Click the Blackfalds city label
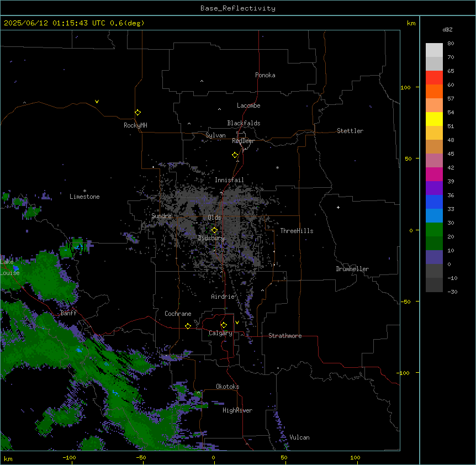Image resolution: width=476 pixels, height=465 pixels. click(244, 123)
